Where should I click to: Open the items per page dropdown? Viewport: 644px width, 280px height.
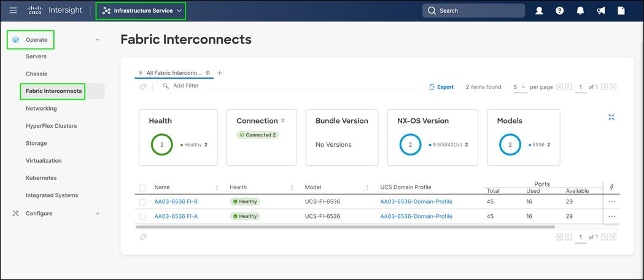(519, 87)
